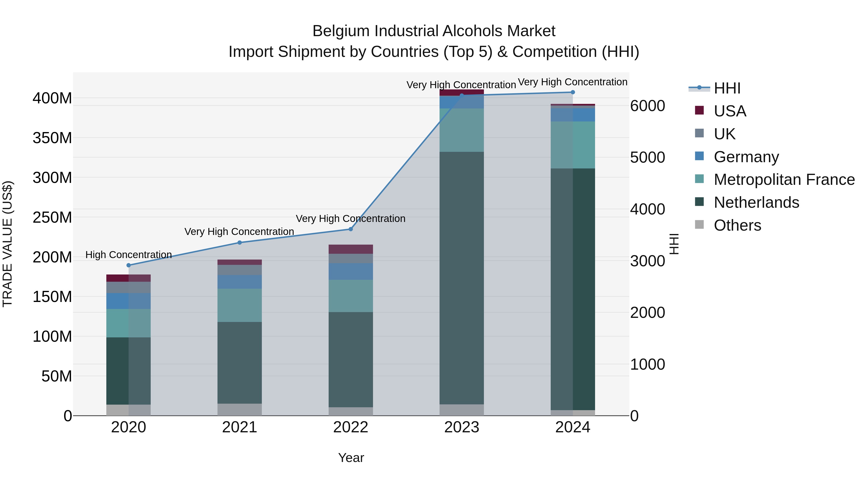
Task: Click 'Very High Concentration' annotation above 2022
Action: (350, 219)
